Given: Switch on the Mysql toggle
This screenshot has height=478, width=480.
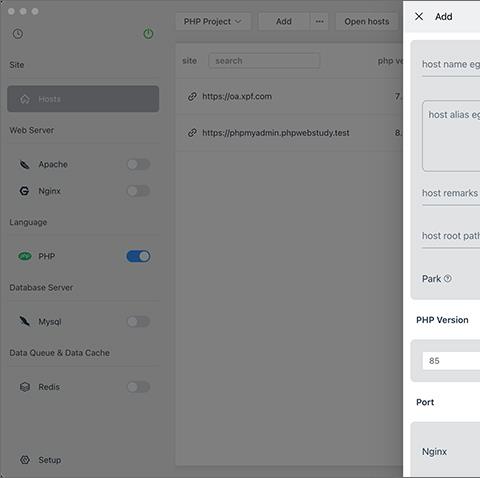Looking at the screenshot, I should point(138,322).
